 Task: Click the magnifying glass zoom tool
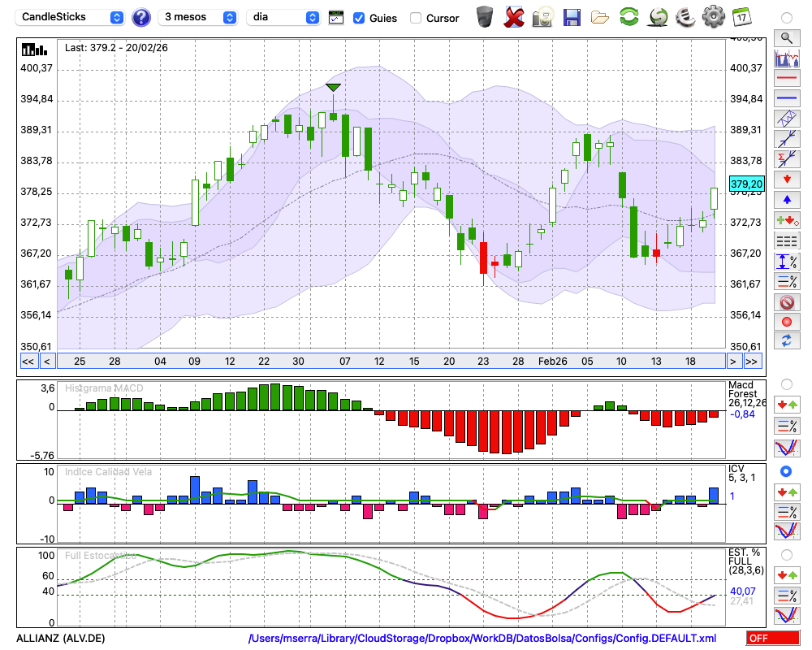(x=786, y=37)
